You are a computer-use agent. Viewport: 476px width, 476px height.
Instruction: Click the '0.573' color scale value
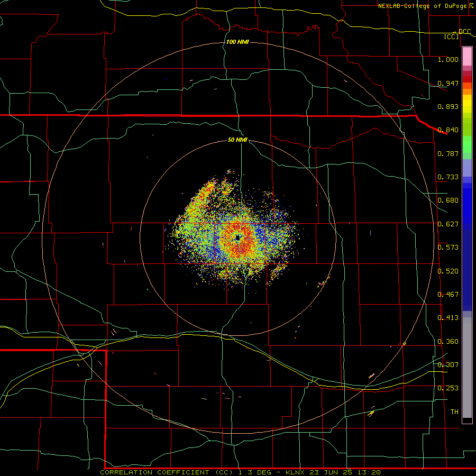tap(448, 248)
